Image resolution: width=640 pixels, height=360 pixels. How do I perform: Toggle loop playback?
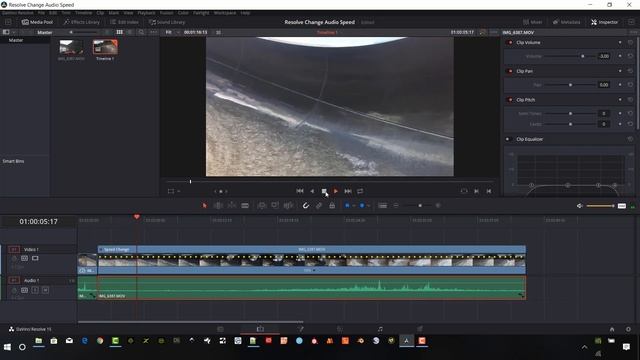point(360,191)
